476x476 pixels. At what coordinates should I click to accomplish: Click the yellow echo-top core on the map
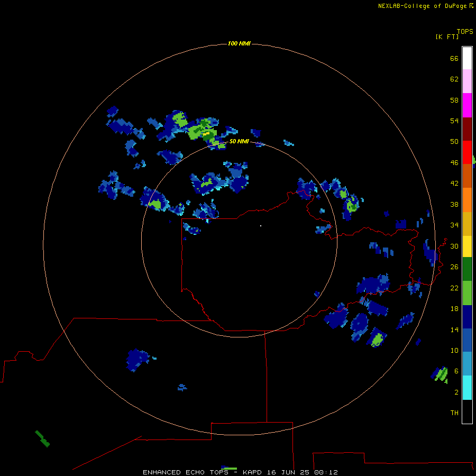pos(206,133)
